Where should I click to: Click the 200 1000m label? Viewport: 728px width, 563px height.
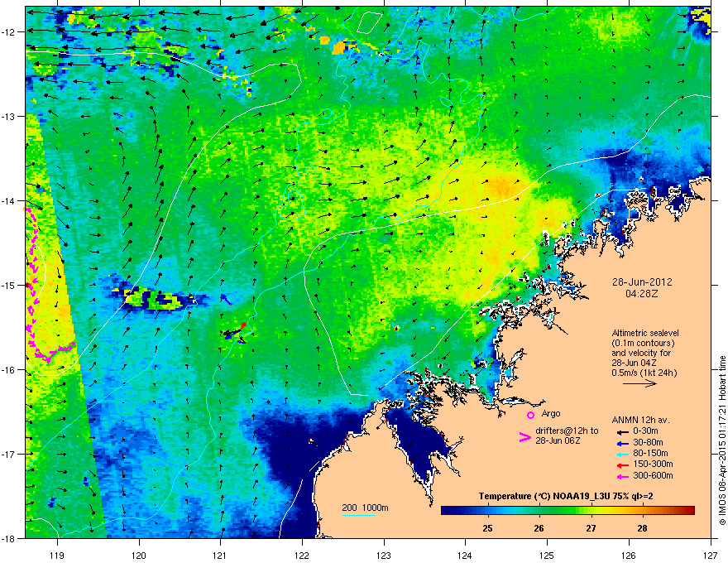(365, 508)
